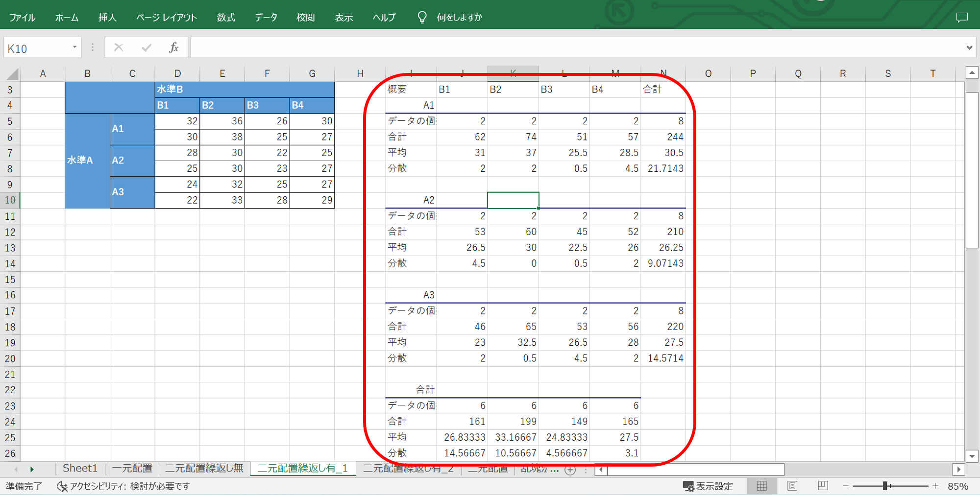This screenshot has height=495, width=980.
Task: Add a new sheet with plus icon
Action: click(570, 470)
